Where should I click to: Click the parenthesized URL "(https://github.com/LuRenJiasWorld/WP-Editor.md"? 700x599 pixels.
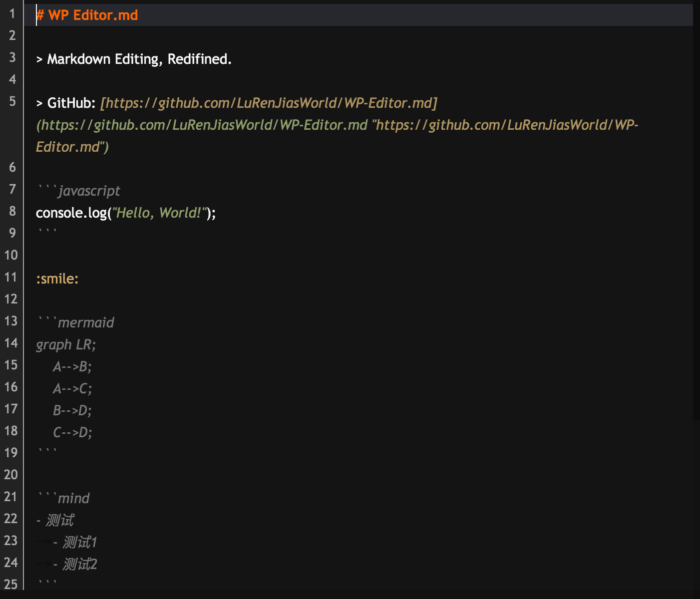[x=202, y=125]
